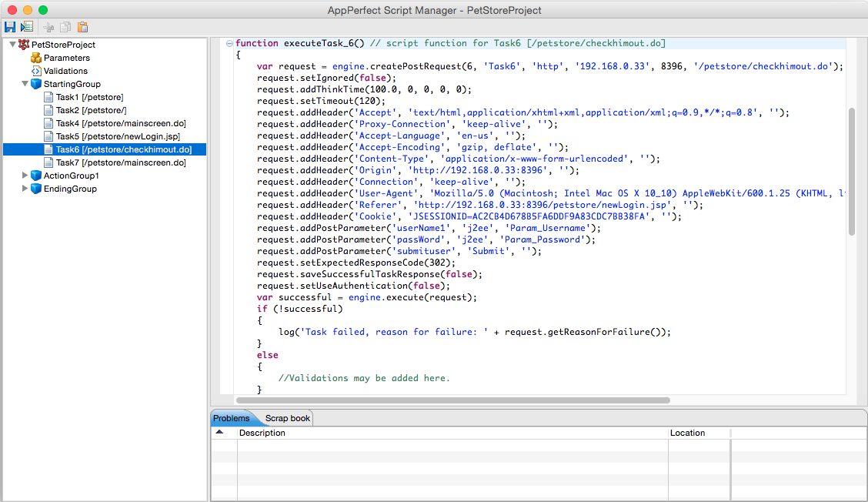
Task: Switch to the Problems tab
Action: coord(232,418)
